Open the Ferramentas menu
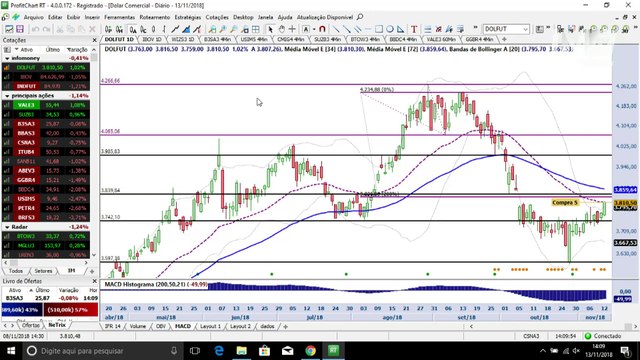Image resolution: width=640 pixels, height=360 pixels. 119,17
